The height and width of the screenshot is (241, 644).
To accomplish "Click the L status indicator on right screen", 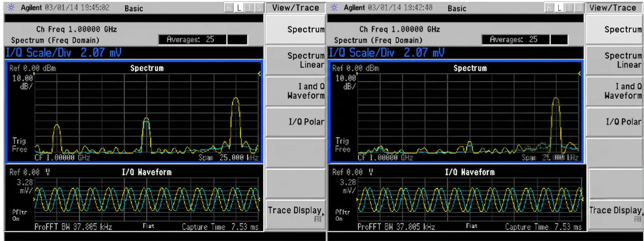I will coord(559,8).
